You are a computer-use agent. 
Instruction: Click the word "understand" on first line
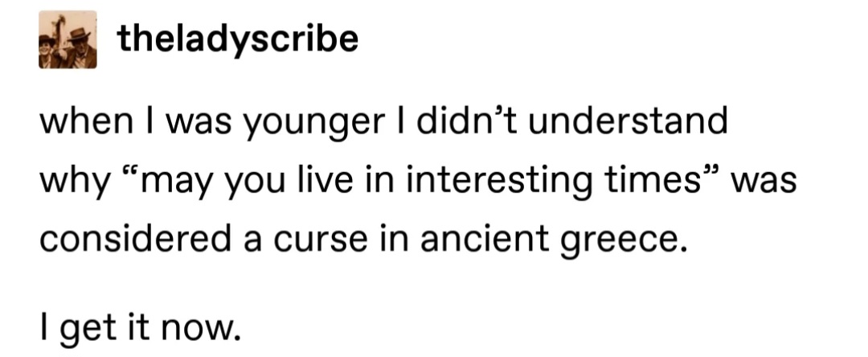point(630,121)
